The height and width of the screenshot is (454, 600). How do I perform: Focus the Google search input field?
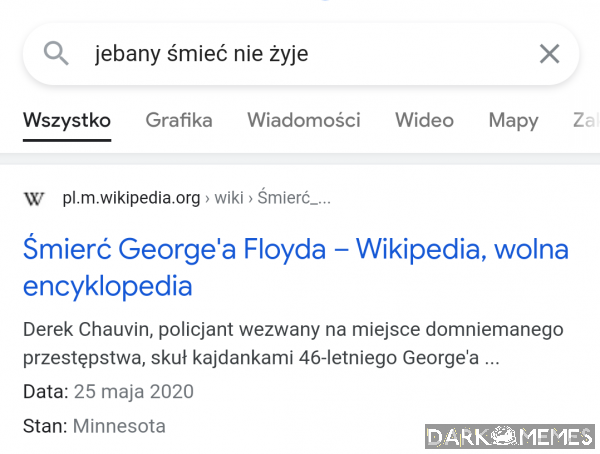coord(301,54)
